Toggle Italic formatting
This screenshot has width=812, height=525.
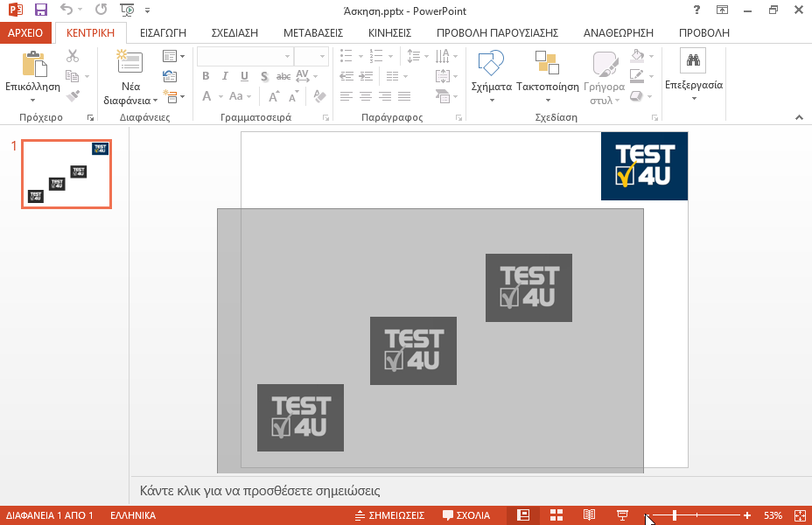pyautogui.click(x=225, y=76)
